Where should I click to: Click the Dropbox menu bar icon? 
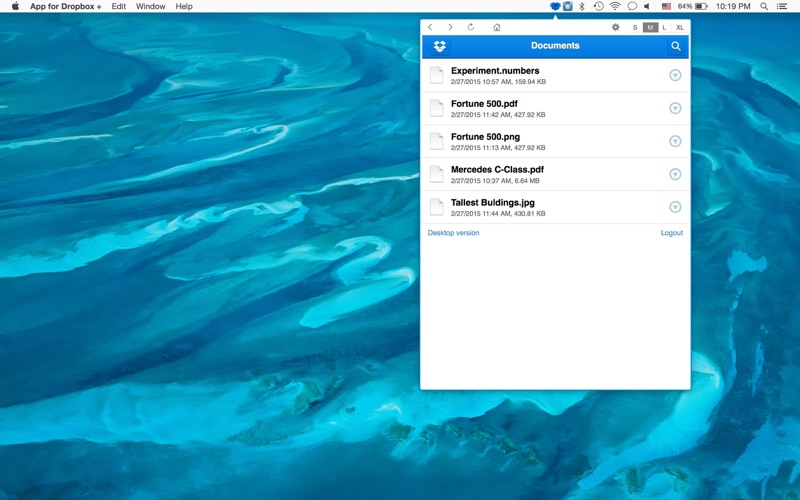point(555,7)
